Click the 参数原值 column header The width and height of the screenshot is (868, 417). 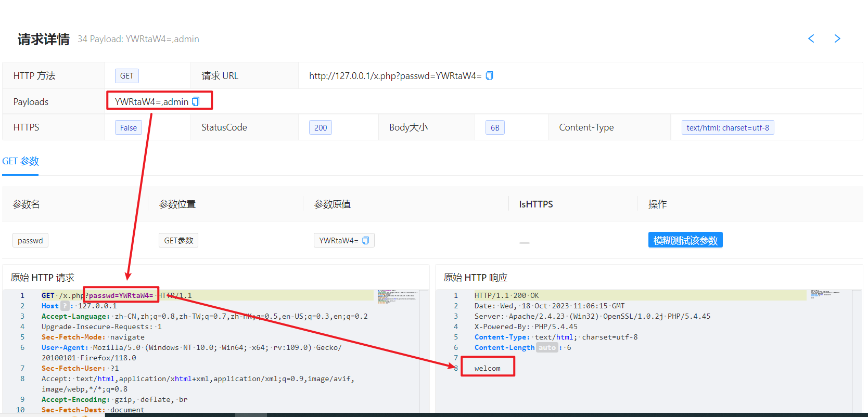point(333,204)
